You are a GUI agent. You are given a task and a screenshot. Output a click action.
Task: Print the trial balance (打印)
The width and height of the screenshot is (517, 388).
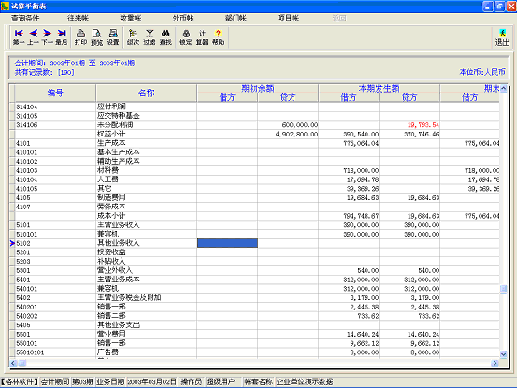81,37
